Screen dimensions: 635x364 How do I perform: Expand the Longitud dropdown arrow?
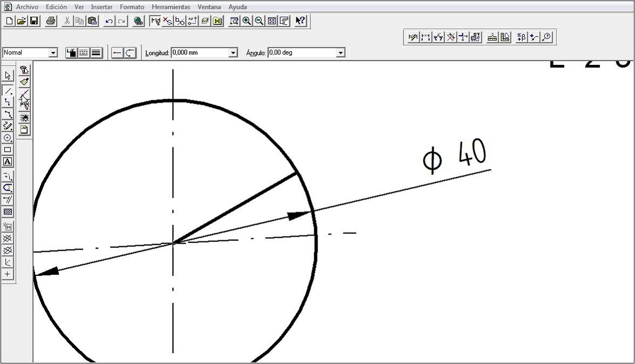tap(233, 52)
